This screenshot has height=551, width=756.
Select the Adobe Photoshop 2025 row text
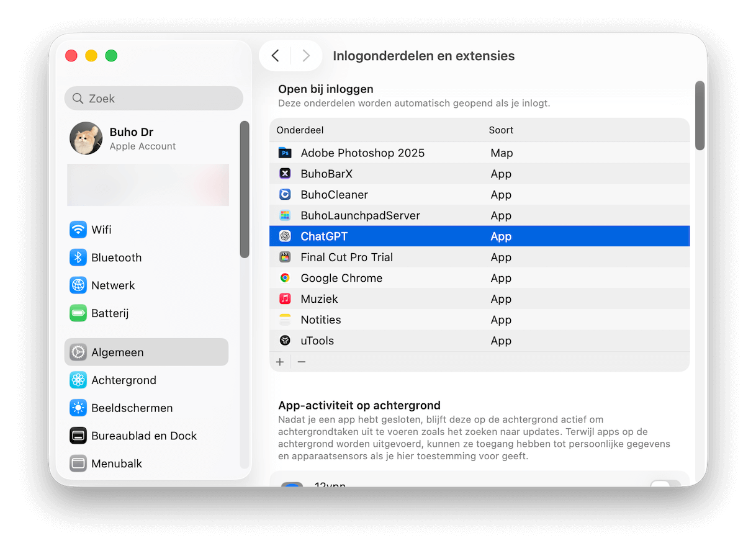tap(362, 153)
